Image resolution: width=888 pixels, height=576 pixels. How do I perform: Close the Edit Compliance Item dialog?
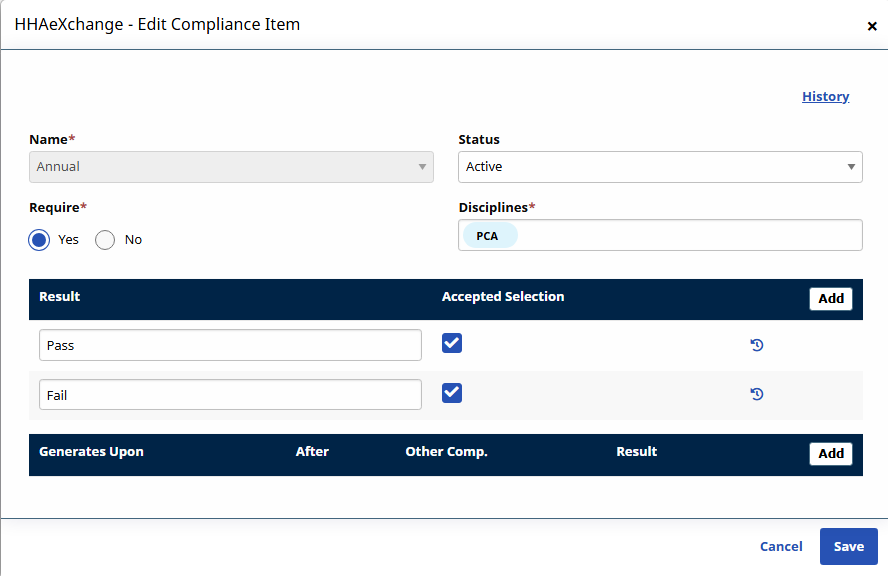coord(872,26)
